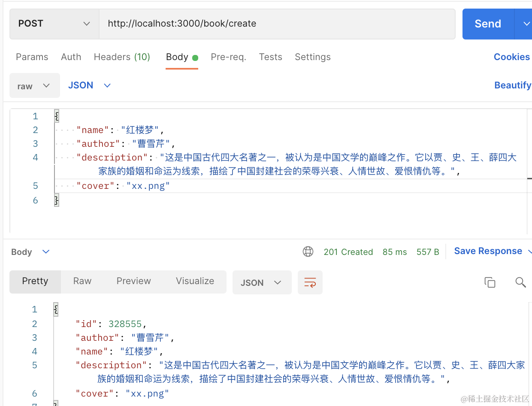Image resolution: width=532 pixels, height=406 pixels.
Task: Open the Cookies link
Action: (512, 57)
